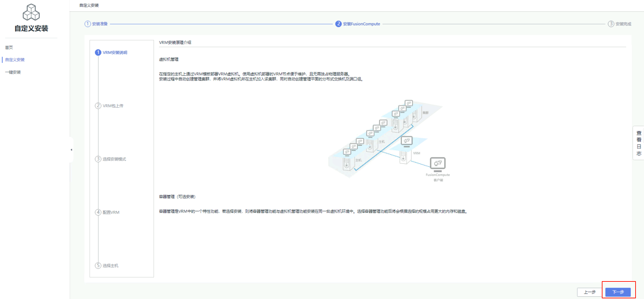Click the 选择安装模式 step number icon
This screenshot has height=299, width=644.
(98, 159)
